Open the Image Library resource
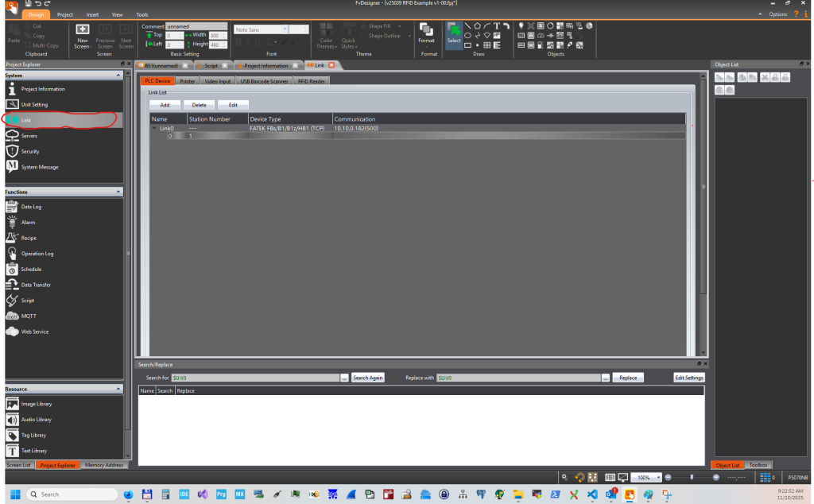The height and width of the screenshot is (504, 814). pos(36,404)
